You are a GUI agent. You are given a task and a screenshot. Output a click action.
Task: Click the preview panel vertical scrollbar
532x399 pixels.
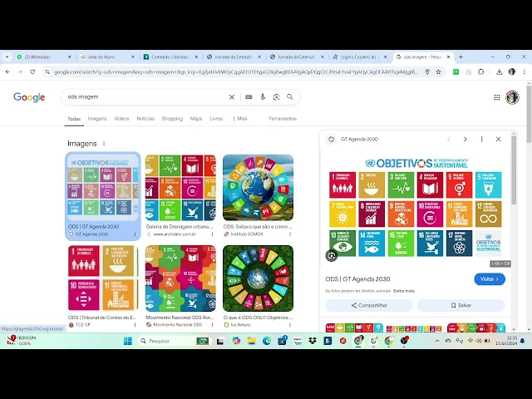(514, 170)
